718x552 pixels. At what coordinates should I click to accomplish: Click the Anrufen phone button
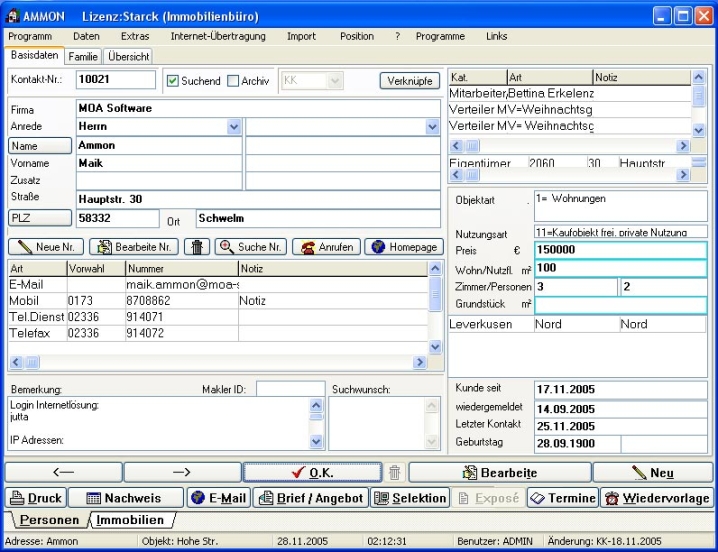pos(324,246)
